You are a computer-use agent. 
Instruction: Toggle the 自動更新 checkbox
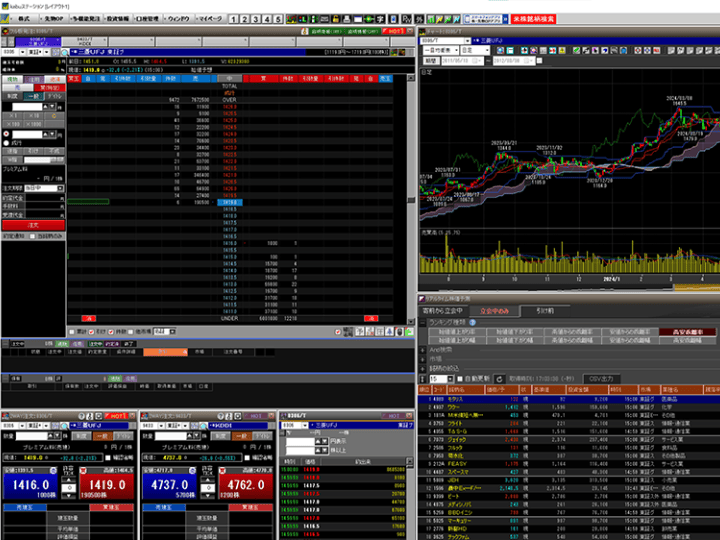(460, 379)
